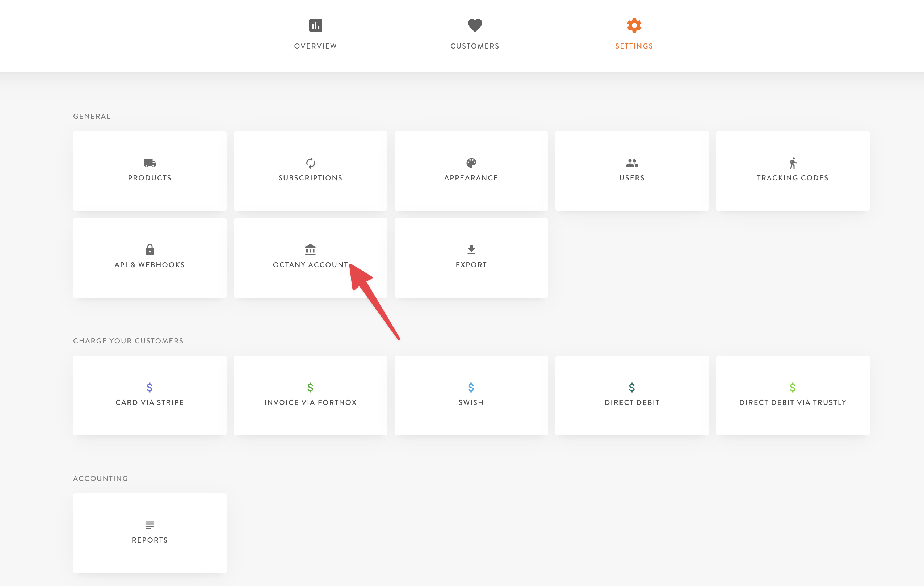Click the Tracking Codes walking figure icon
The height and width of the screenshot is (586, 924).
coord(793,163)
